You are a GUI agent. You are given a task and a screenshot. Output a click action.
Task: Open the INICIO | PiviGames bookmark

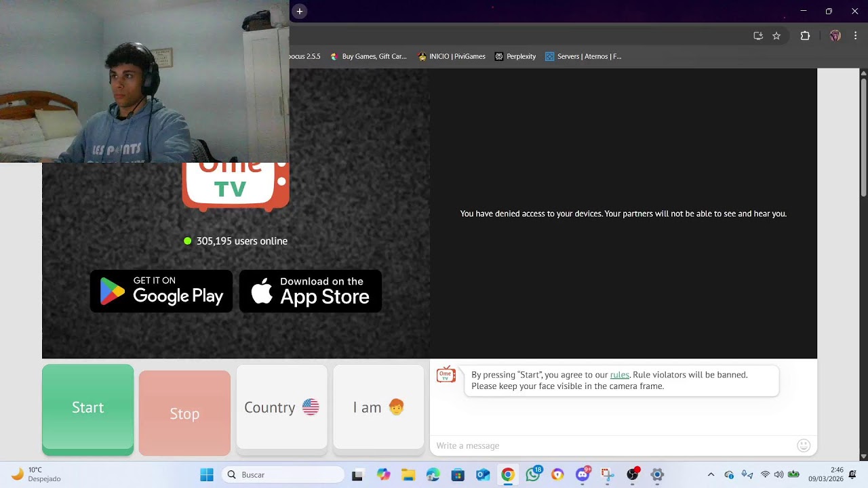click(452, 56)
